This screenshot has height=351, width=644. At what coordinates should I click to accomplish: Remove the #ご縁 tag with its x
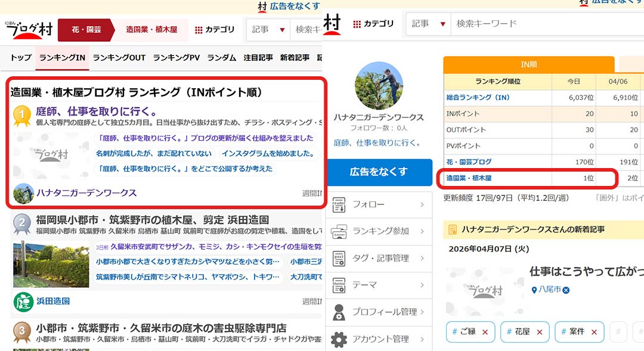485,332
